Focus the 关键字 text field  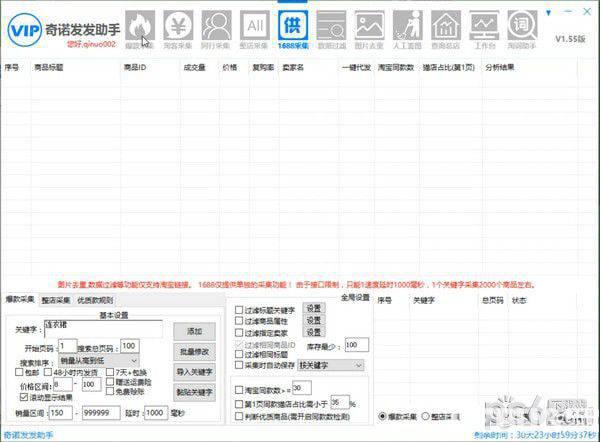[x=103, y=329]
